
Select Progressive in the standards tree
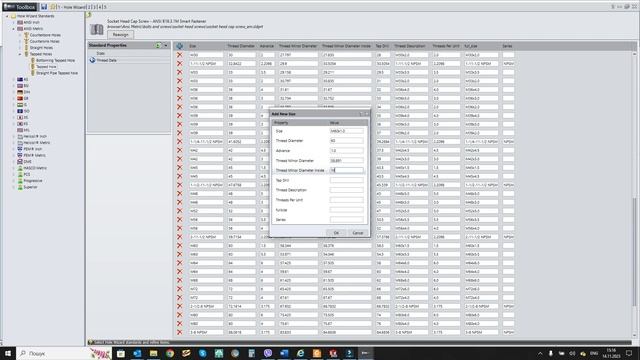[x=33, y=181]
